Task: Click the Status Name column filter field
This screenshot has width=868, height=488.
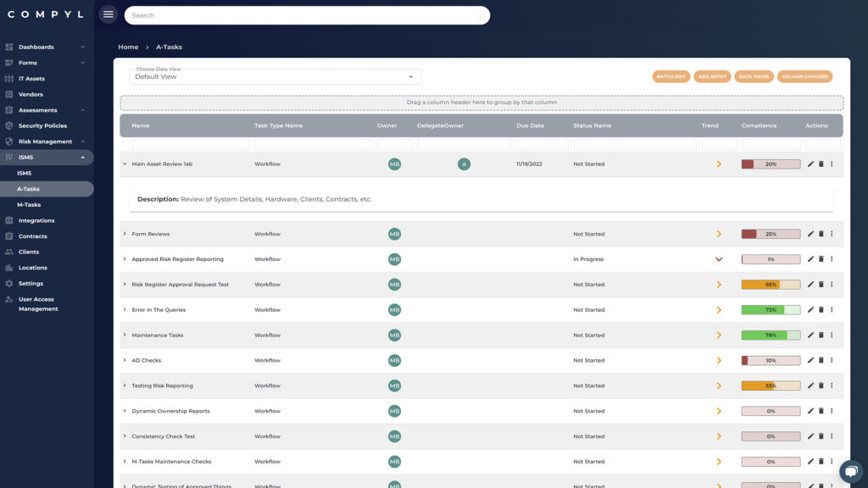Action: tap(634, 144)
